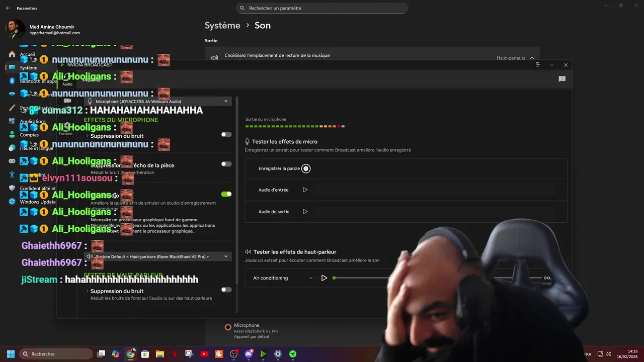Image resolution: width=644 pixels, height=362 pixels.
Task: Open volume control from the system tray
Action: [609, 354]
